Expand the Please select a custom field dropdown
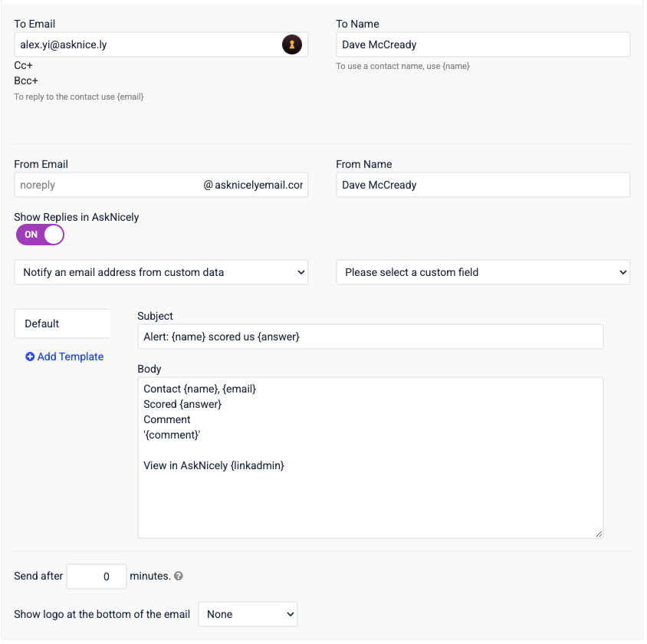The height and width of the screenshot is (644, 647). (x=483, y=272)
